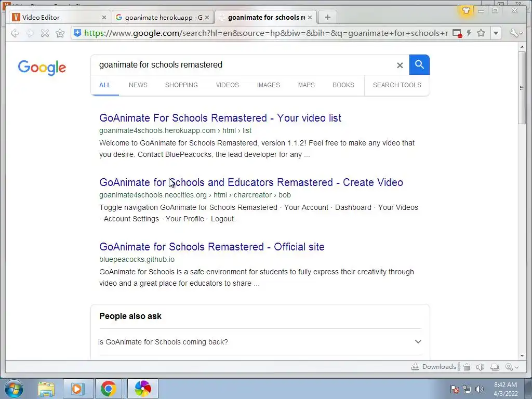Open Chrome from the taskbar
Viewport: 532px width, 399px height.
tap(108, 389)
